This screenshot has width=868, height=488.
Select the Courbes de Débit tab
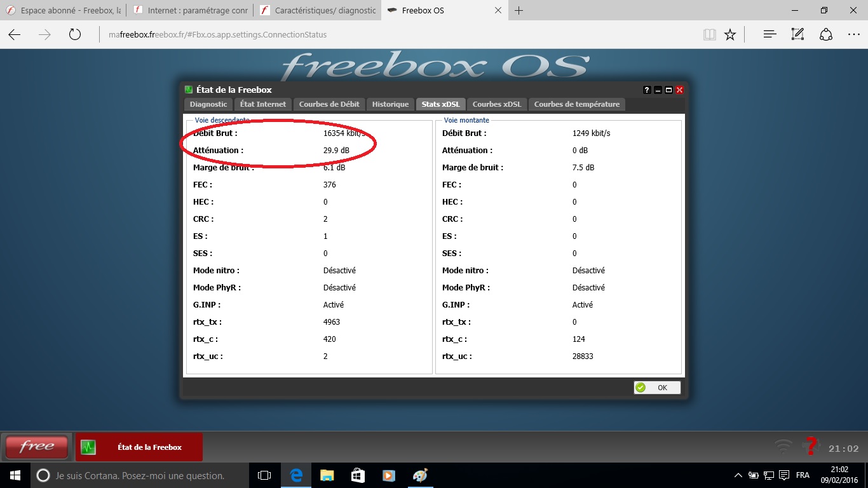(x=329, y=104)
